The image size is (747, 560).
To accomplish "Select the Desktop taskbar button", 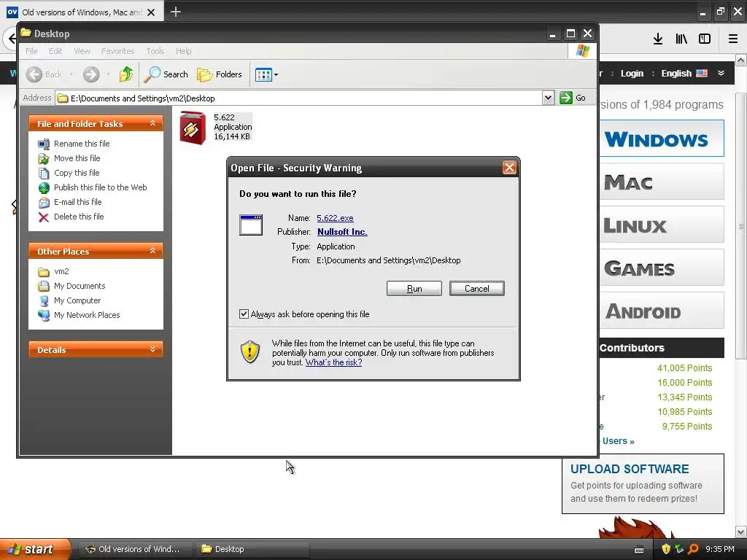I will 252,549.
